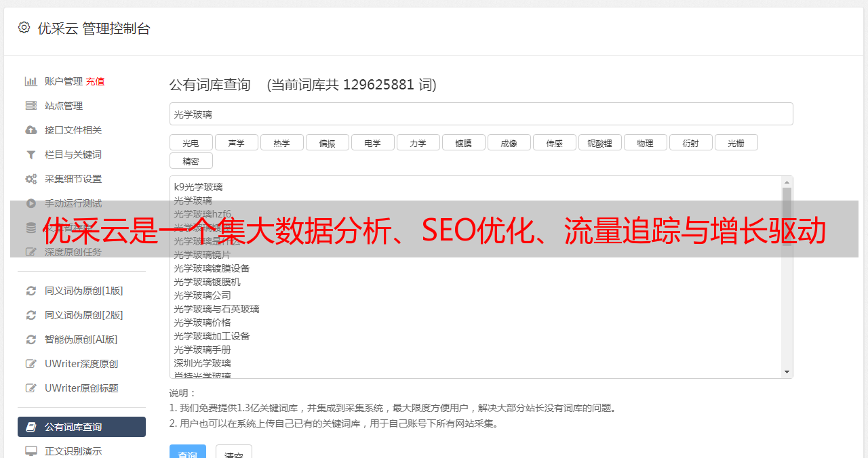
Task: Click the bar chart icon for 账户管理
Action: tap(31, 81)
